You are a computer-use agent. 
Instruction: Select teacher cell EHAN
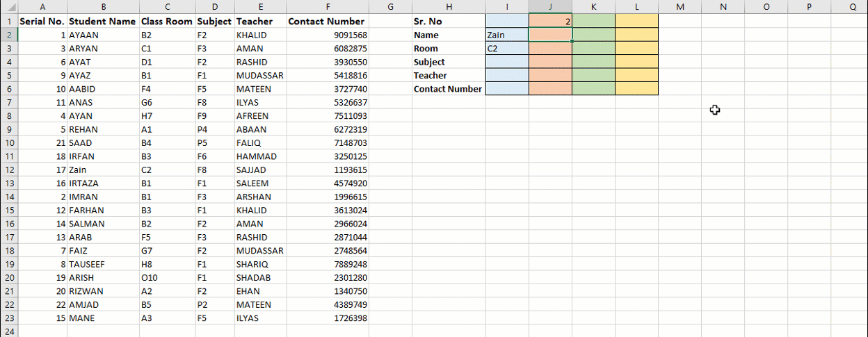pyautogui.click(x=260, y=291)
